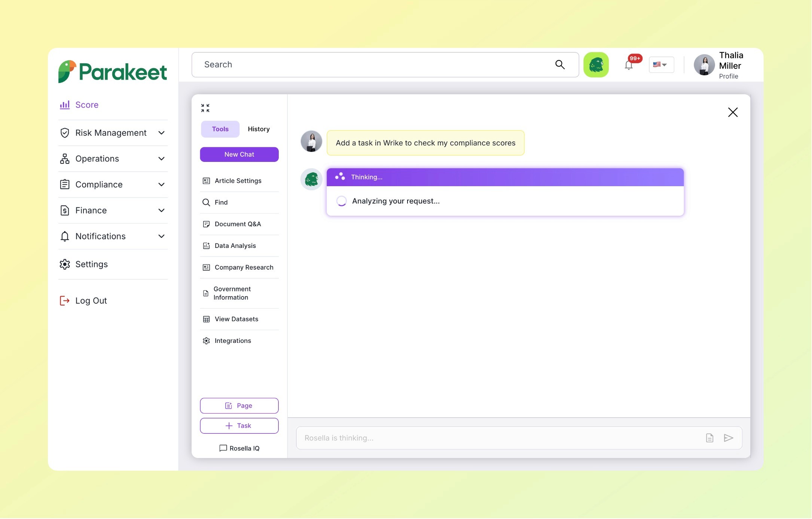Open the Integrations panel
The height and width of the screenshot is (519, 812).
click(x=233, y=341)
